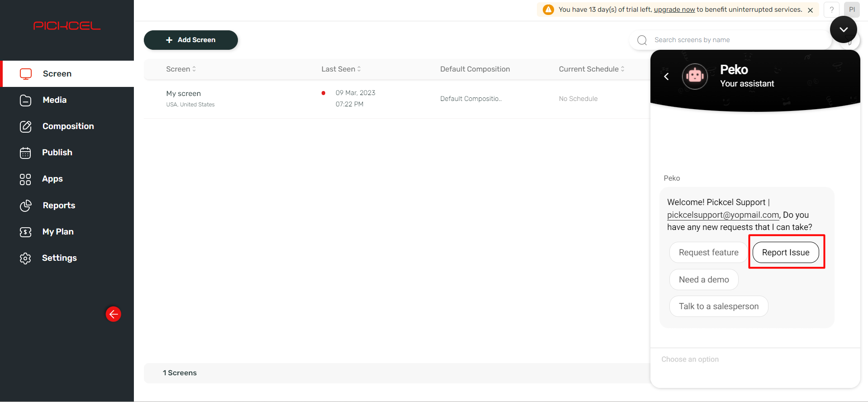Click No Schedule cell
Image resolution: width=868 pixels, height=402 pixels.
coord(578,99)
